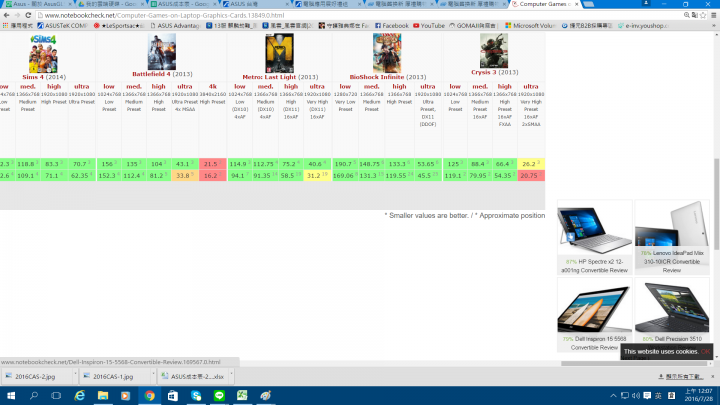The height and width of the screenshot is (405, 720).
Task: Open Windows Store from taskbar
Action: point(173,395)
